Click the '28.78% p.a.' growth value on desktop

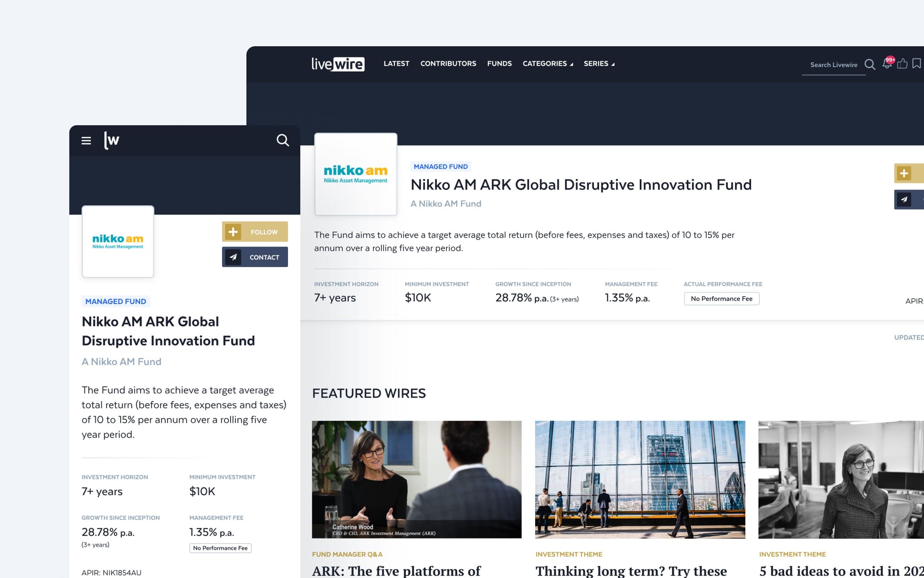[522, 298]
